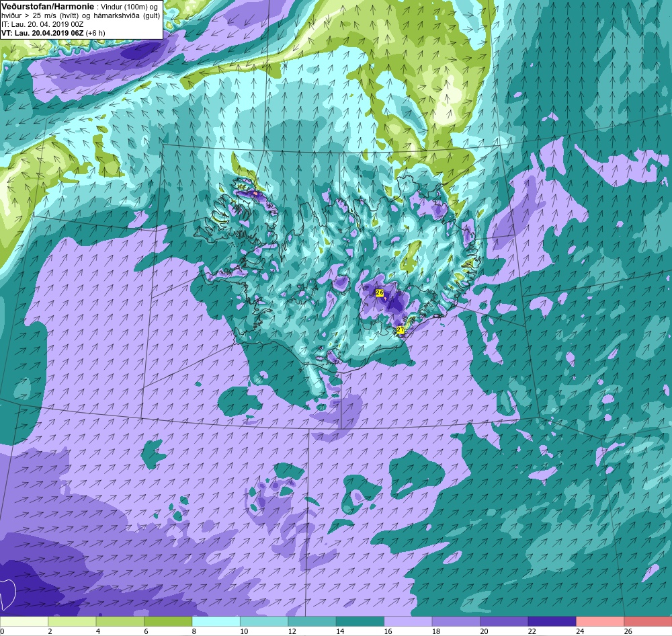The image size is (672, 636).
Task: Click the legend scale number 8
Action: point(194,631)
